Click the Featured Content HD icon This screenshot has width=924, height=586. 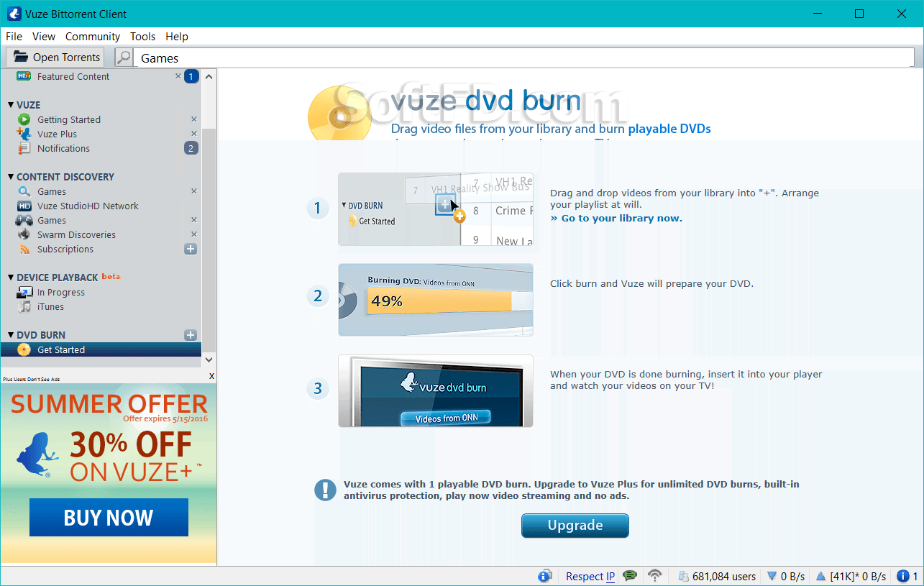point(24,76)
